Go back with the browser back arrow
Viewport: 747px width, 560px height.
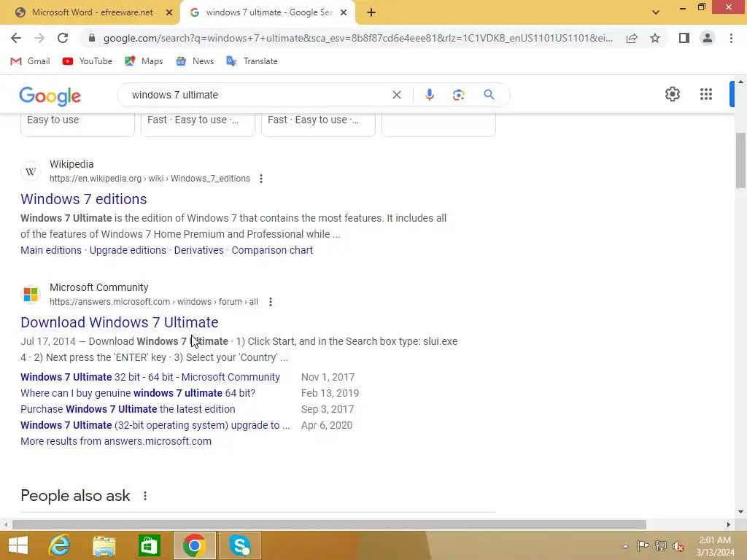(x=16, y=38)
